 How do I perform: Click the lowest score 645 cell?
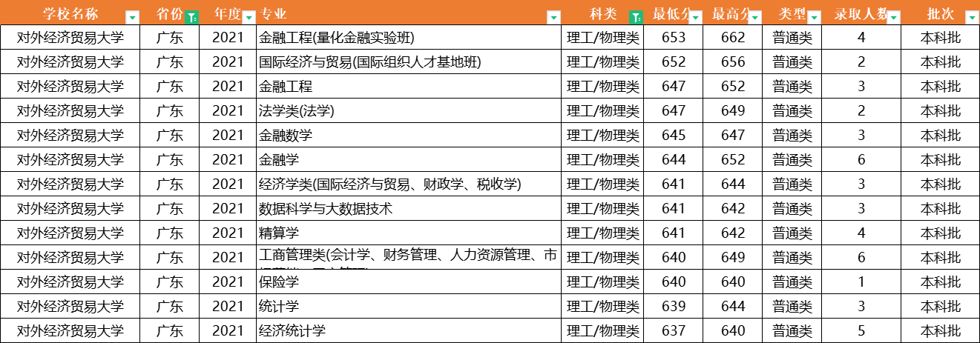click(x=673, y=136)
